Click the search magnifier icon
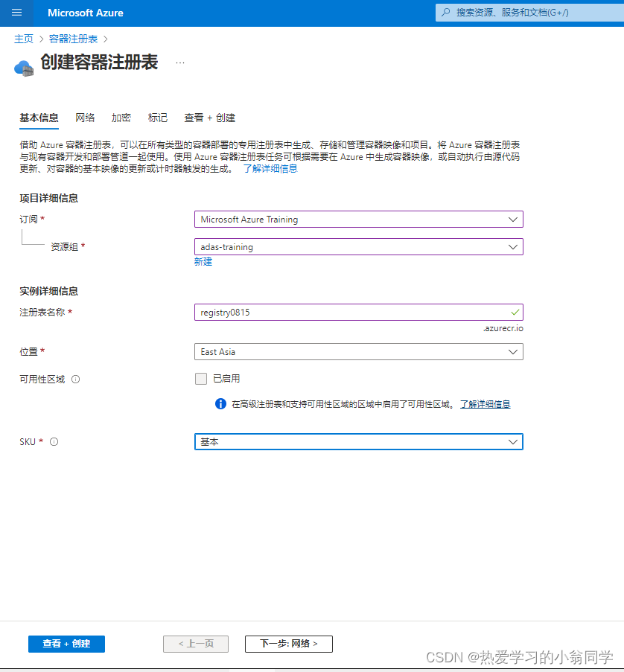The image size is (624, 672). click(x=446, y=13)
